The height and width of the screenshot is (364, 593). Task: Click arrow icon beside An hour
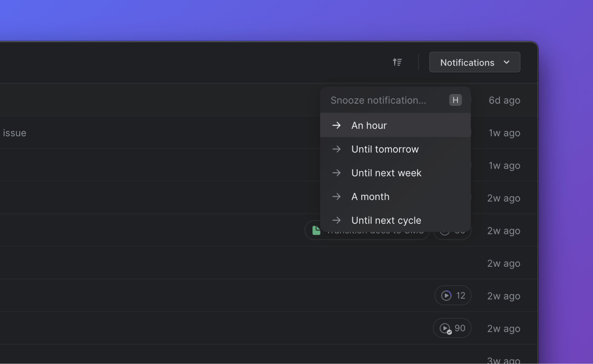[x=336, y=125]
